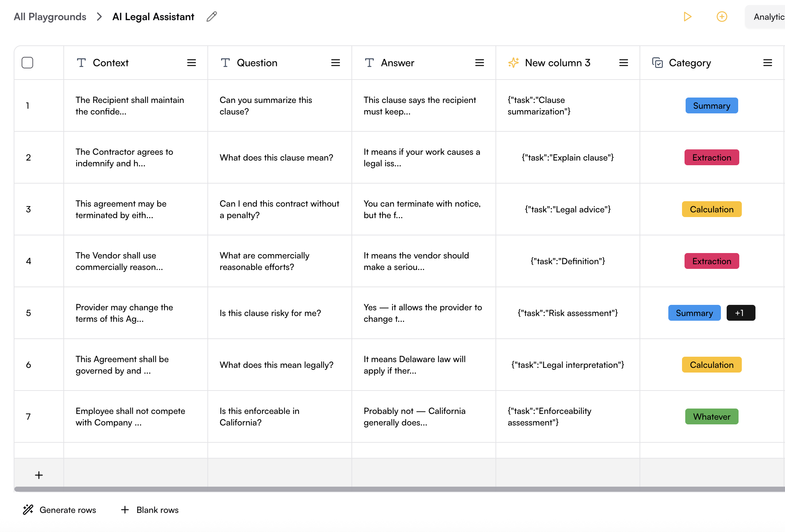Screen dimensions: 785x532
Task: Click the circled plus add icon
Action: (722, 17)
